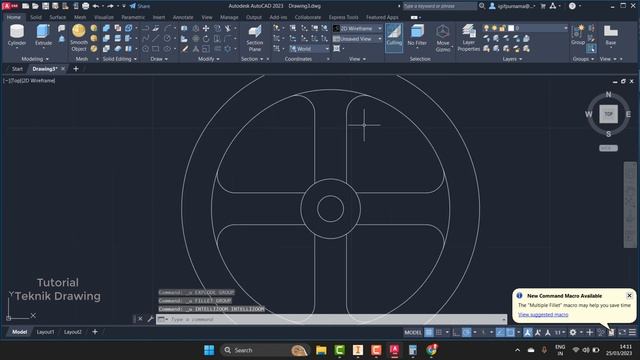Expand the Modify panel dropdown
Screen dimensions: 640x360
[209, 59]
